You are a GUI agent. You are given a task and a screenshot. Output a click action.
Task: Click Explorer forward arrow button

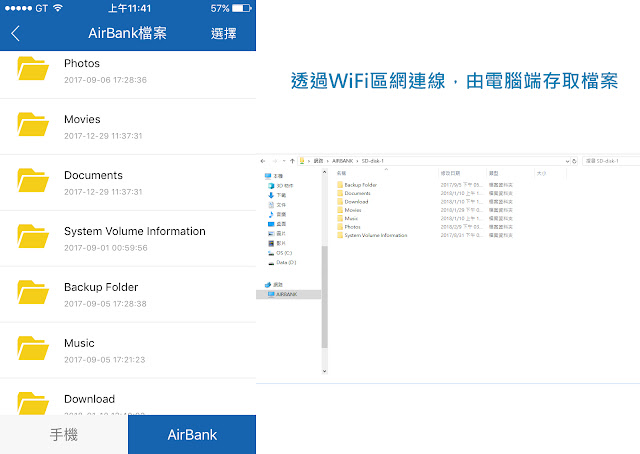pyautogui.click(x=275, y=161)
